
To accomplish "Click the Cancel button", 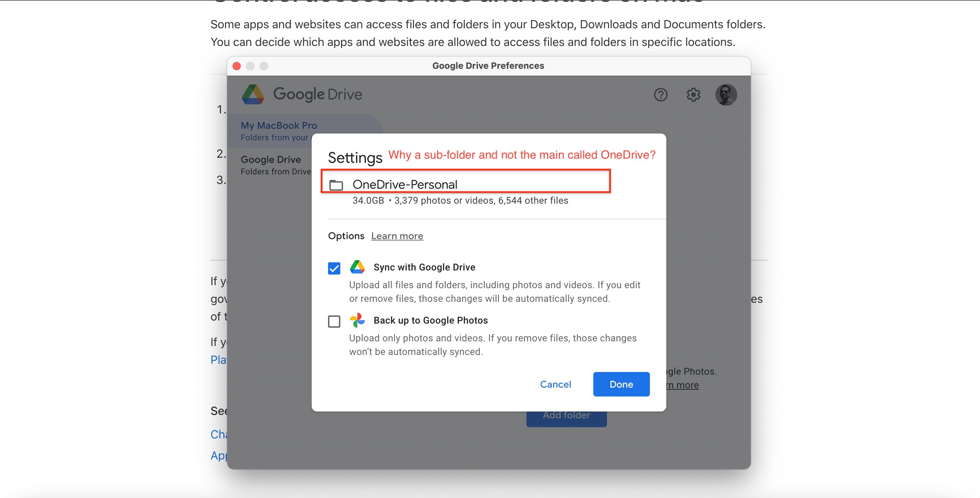I will (555, 384).
